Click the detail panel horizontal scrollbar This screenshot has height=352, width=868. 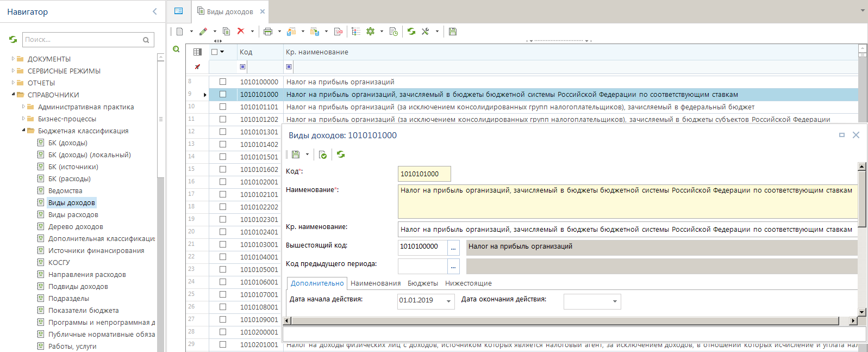[x=565, y=321]
